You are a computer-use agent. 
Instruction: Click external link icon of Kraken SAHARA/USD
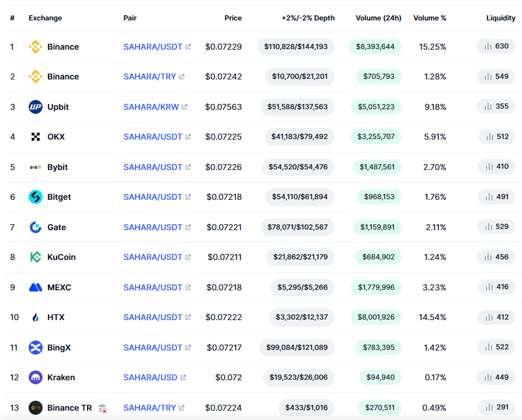coord(183,377)
